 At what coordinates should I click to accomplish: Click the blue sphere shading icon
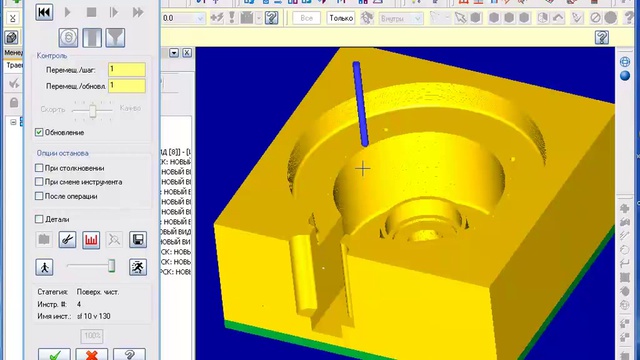click(625, 76)
